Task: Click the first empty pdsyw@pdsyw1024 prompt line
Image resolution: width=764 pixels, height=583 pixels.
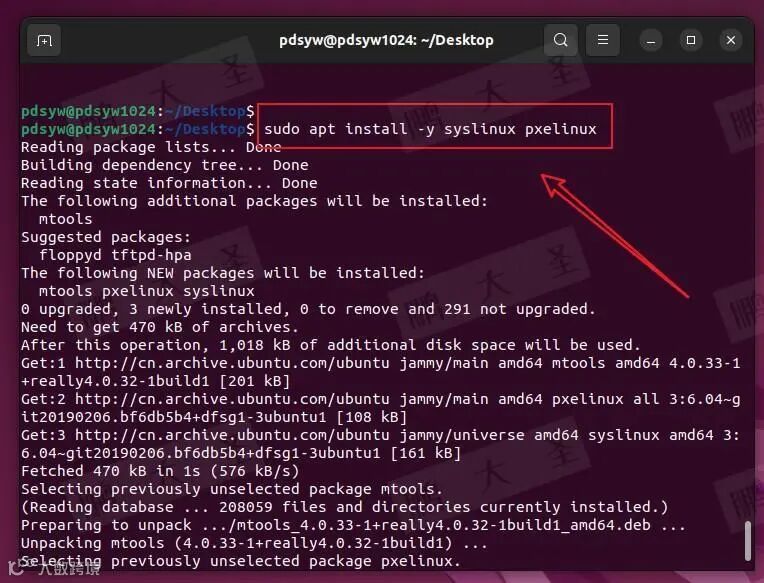Action: pyautogui.click(x=137, y=111)
